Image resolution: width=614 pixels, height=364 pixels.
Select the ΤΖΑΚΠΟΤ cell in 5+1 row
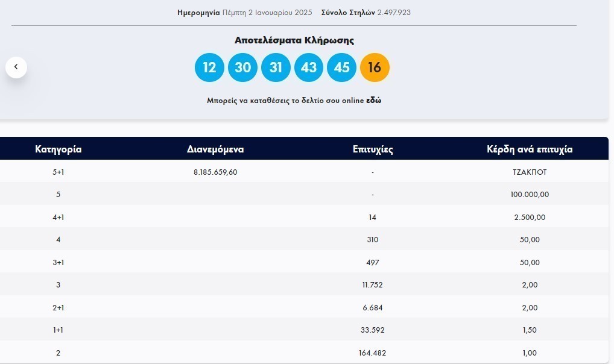pyautogui.click(x=530, y=172)
